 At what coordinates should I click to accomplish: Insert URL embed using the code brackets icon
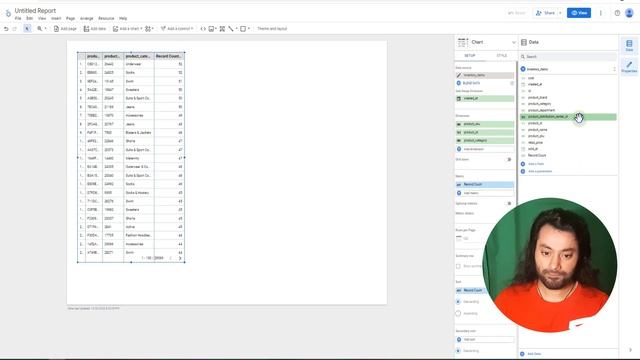pyautogui.click(x=203, y=29)
